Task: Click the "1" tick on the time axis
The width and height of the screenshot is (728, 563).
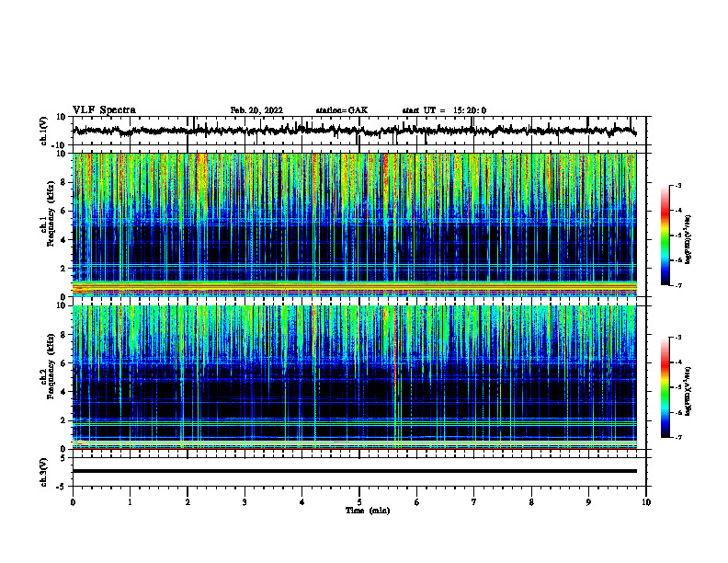Action: click(130, 502)
